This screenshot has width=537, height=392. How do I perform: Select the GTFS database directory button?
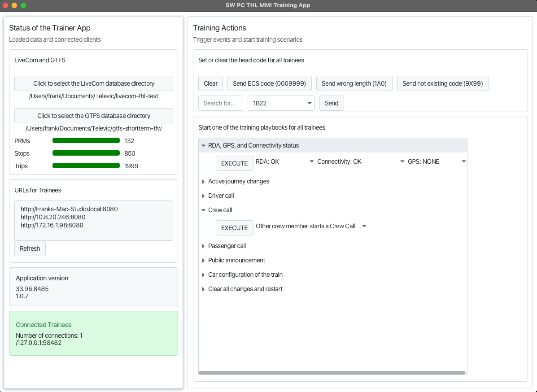point(94,116)
